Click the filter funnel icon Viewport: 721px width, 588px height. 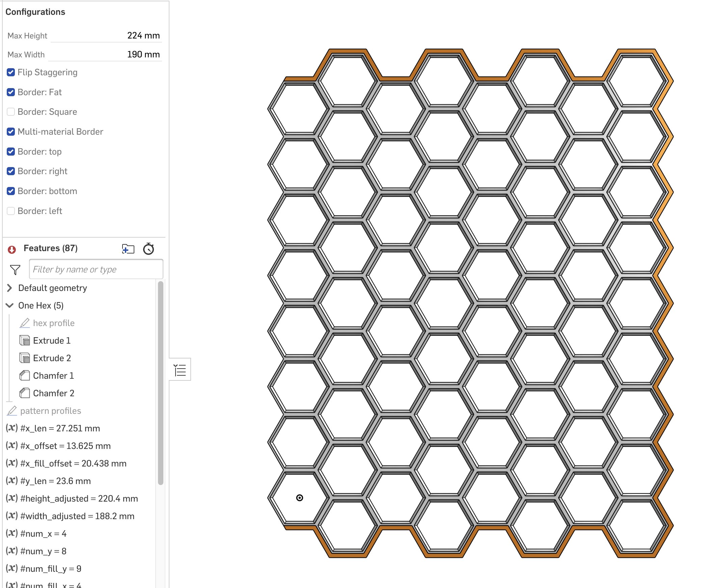point(15,270)
